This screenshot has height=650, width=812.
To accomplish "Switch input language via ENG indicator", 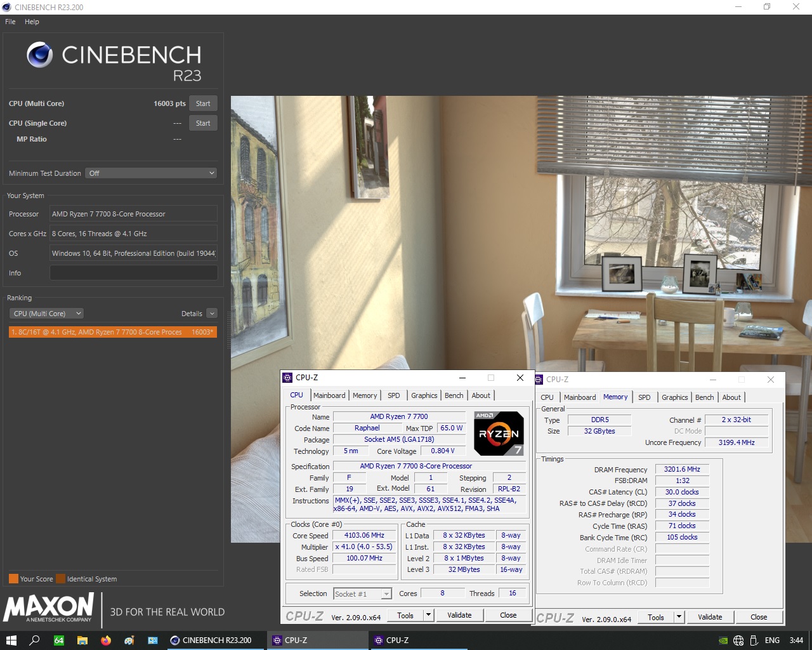I will (772, 640).
